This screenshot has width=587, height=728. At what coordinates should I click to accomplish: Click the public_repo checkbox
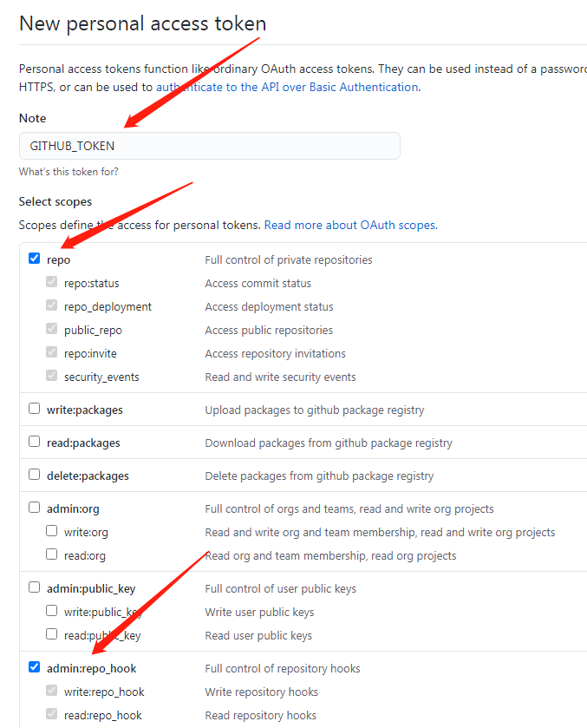52,329
